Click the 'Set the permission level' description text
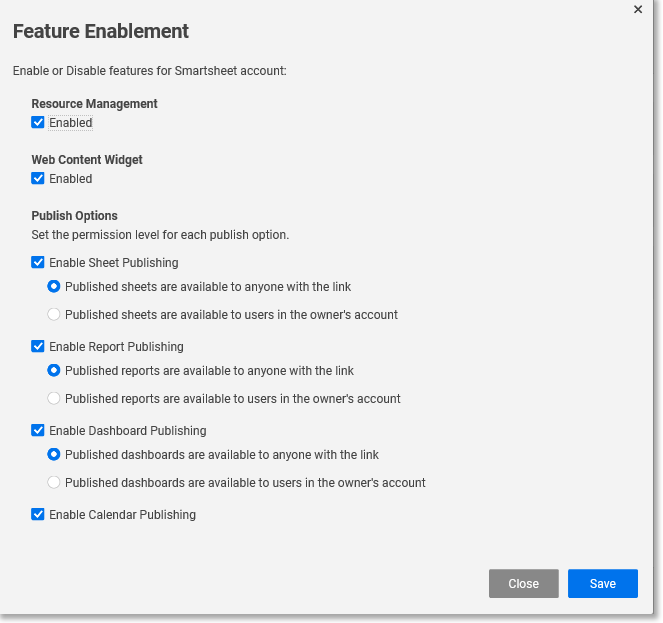This screenshot has height=623, width=663. (x=160, y=235)
